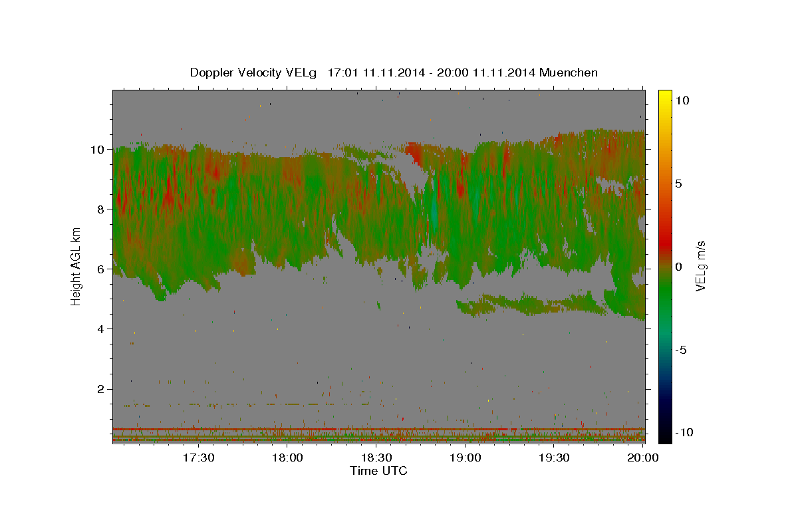
Task: Click the '18:00' time axis label
Action: point(287,458)
